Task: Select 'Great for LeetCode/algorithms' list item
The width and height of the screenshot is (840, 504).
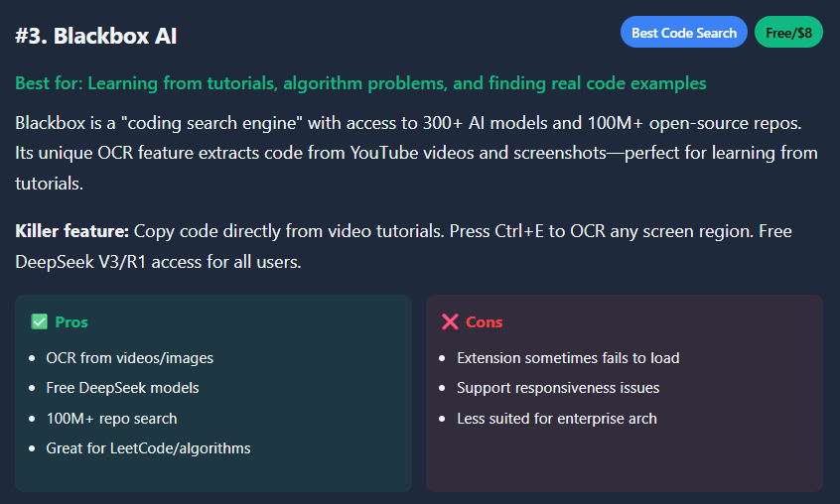Action: (x=148, y=447)
